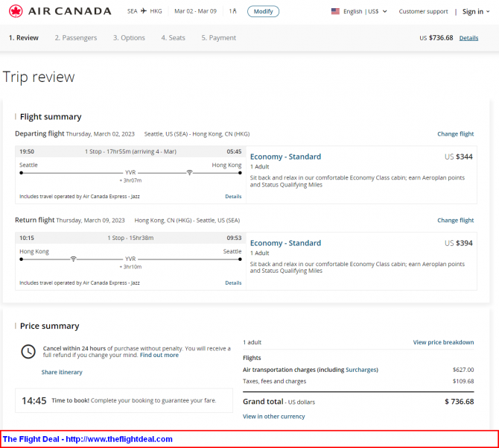The height and width of the screenshot is (448, 499).
Task: Click the YVR stop label on departing flight
Action: click(x=130, y=173)
